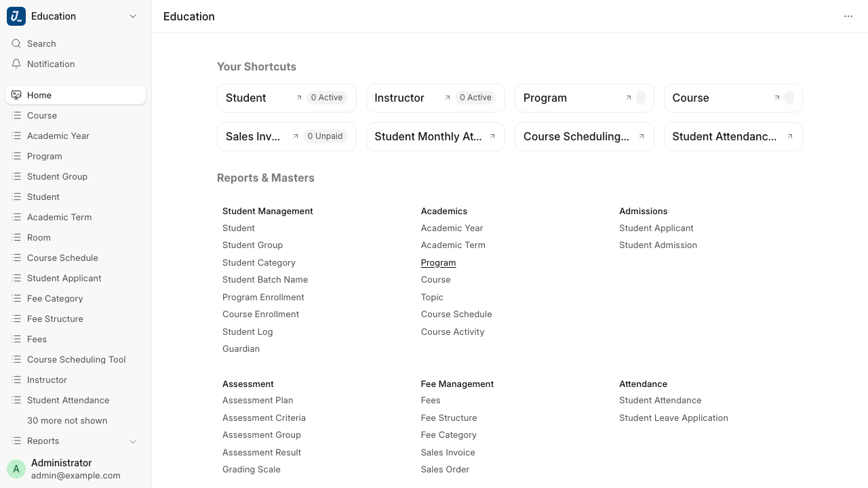This screenshot has width=868, height=488.
Task: Open the Student Leave Application link
Action: 673,418
